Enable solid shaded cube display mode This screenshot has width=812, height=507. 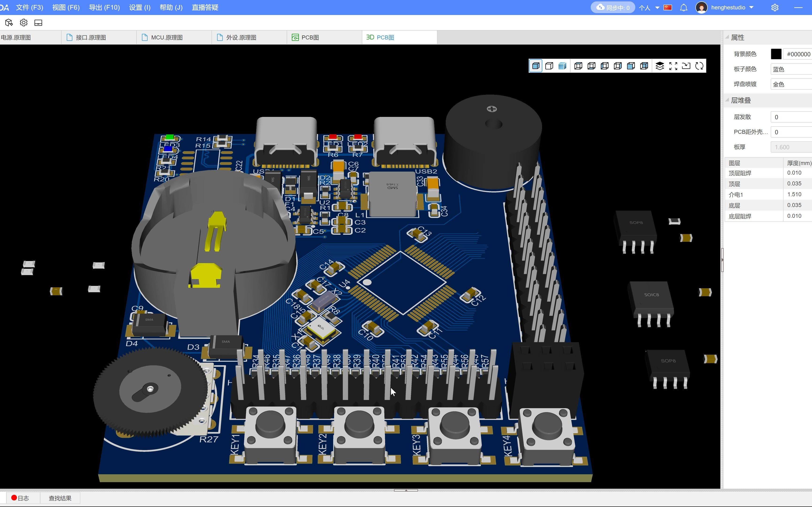pos(536,66)
